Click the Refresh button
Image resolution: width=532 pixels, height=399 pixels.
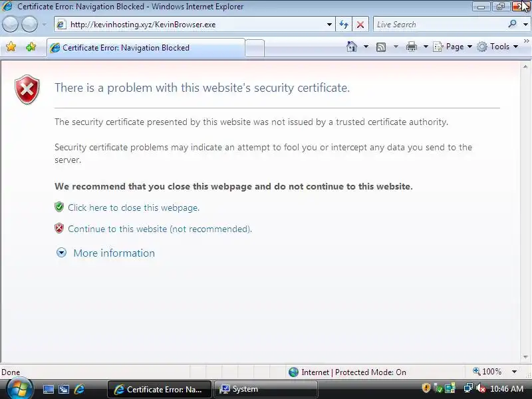coord(344,25)
